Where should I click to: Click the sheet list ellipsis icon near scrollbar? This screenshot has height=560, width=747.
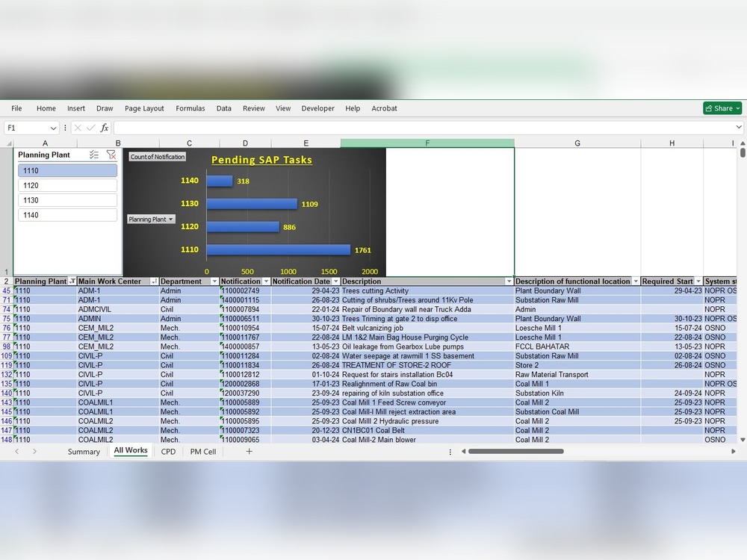[x=450, y=451]
